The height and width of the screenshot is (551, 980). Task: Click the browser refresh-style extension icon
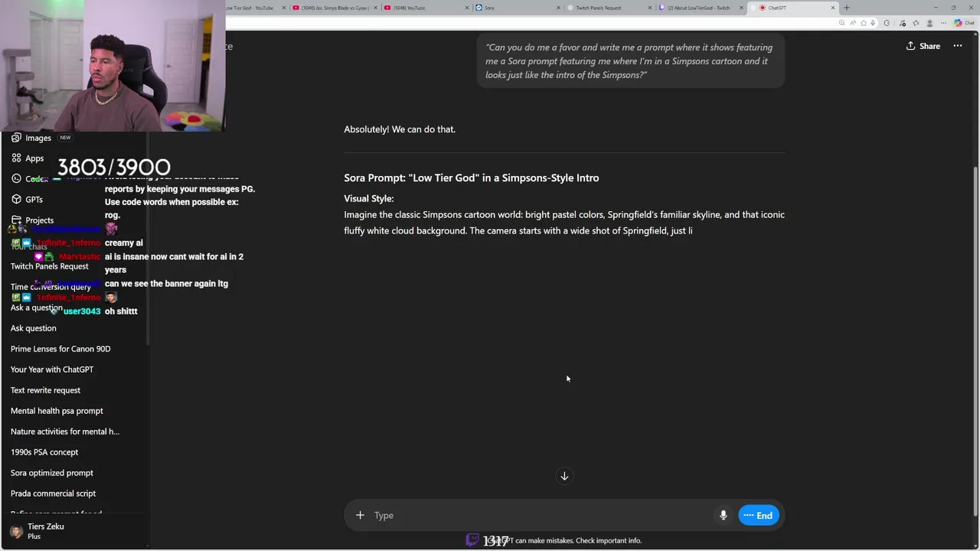887,23
